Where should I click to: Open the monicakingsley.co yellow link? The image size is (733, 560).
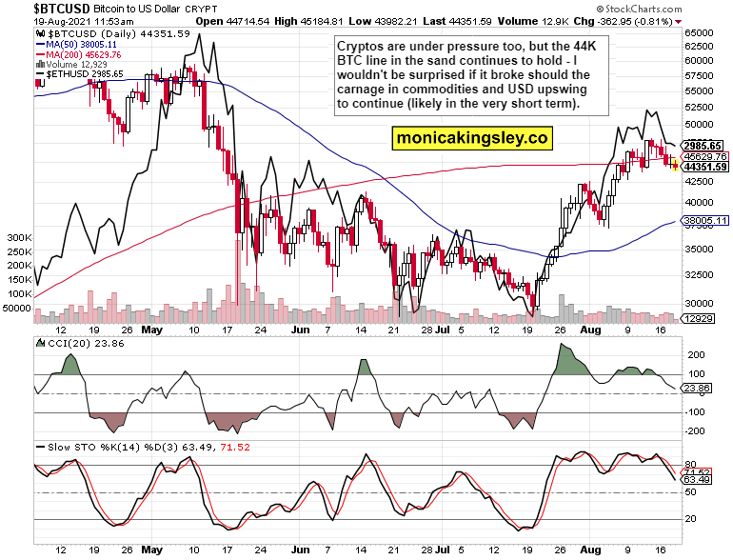(472, 138)
